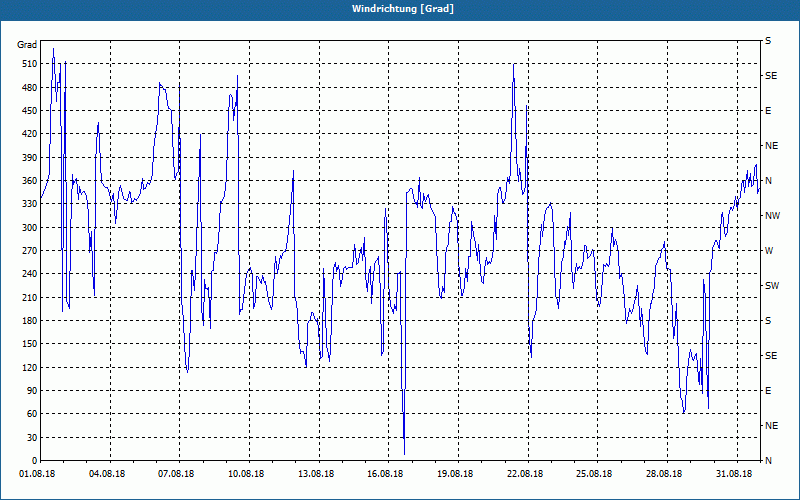Select the 'Grad' axis unit label

tap(27, 45)
